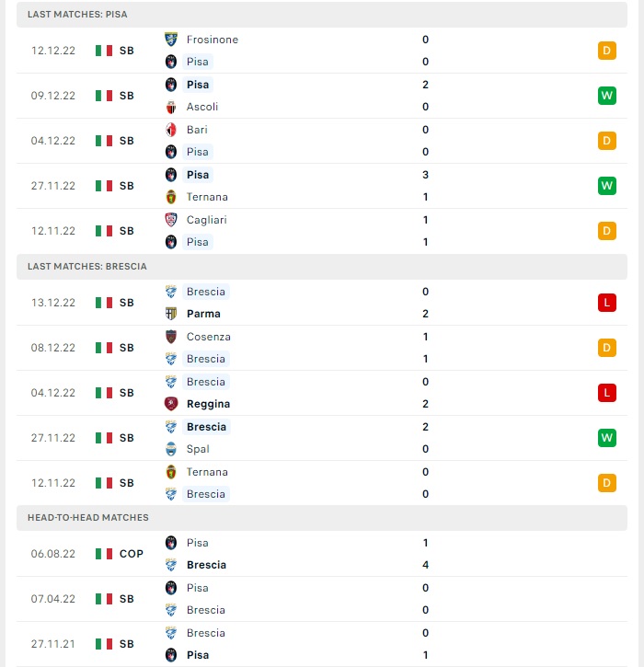Open the Frosinone team link

pyautogui.click(x=213, y=40)
